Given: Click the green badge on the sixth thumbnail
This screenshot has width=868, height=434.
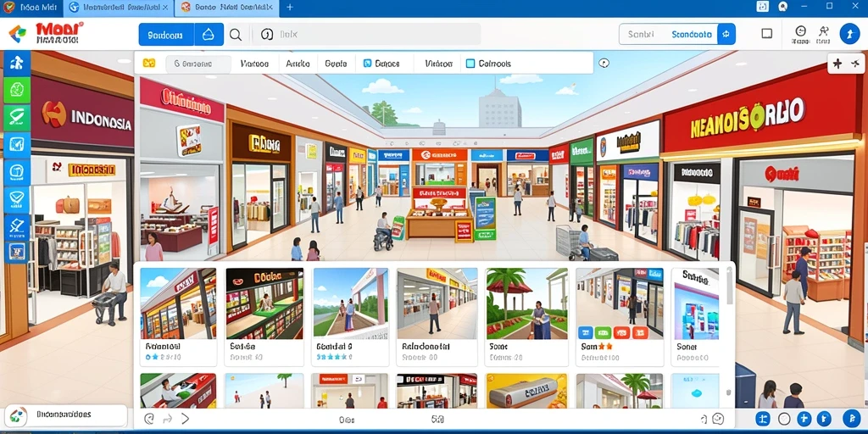Looking at the screenshot, I should [603, 332].
